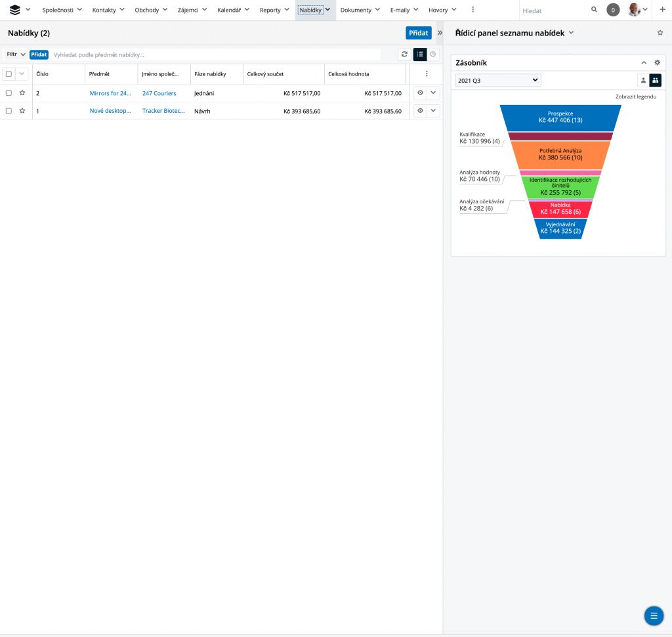Click the quote subject search field
672x637 pixels.
(x=217, y=54)
